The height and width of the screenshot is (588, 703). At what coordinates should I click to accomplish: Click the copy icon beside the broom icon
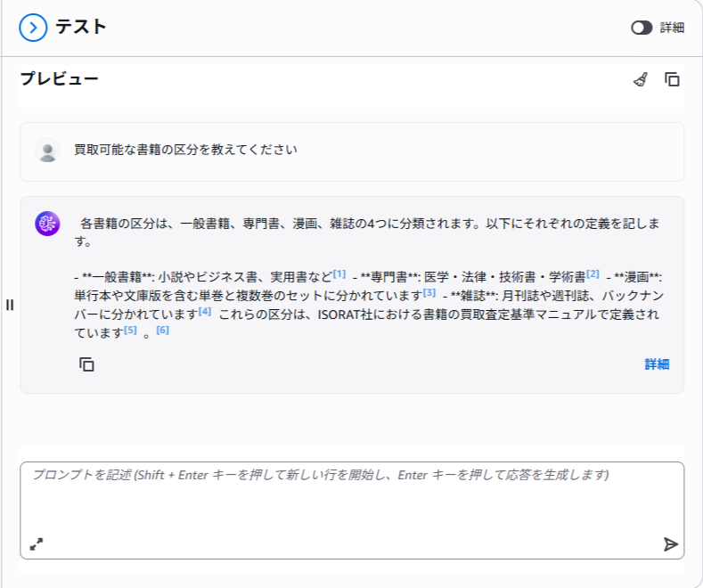(673, 80)
